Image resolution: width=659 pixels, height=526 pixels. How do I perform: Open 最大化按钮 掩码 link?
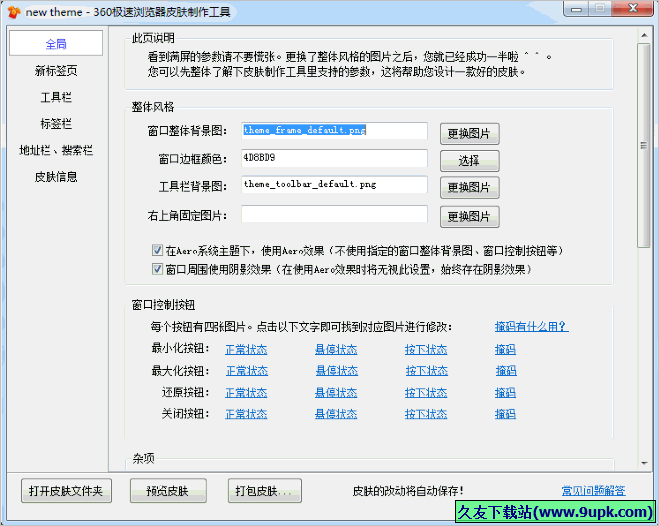pyautogui.click(x=506, y=371)
